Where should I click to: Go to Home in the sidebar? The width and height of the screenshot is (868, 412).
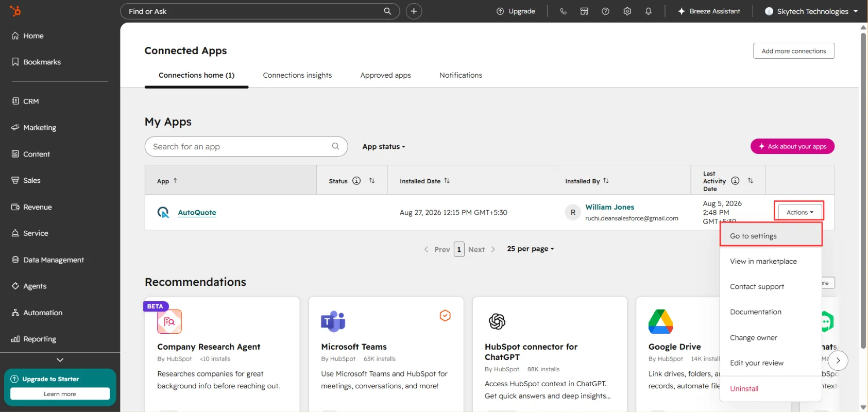coord(28,36)
